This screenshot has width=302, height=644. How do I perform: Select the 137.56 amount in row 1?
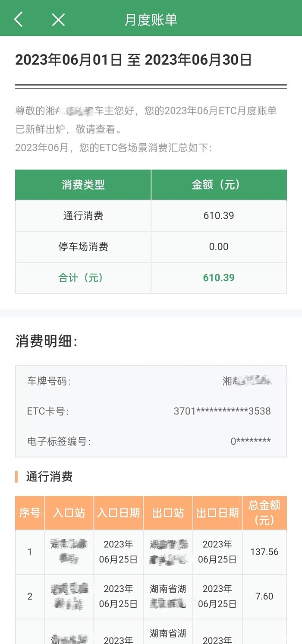264,552
